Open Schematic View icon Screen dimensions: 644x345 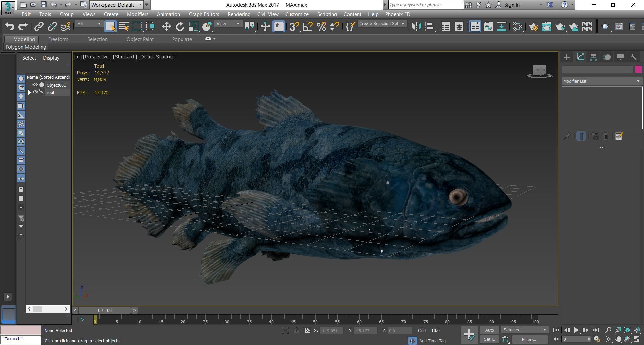click(x=502, y=26)
